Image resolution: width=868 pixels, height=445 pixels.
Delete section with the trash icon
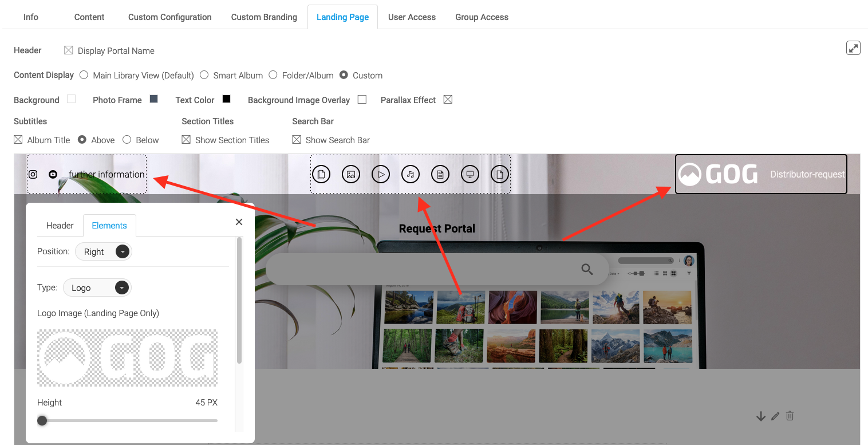[x=790, y=416]
